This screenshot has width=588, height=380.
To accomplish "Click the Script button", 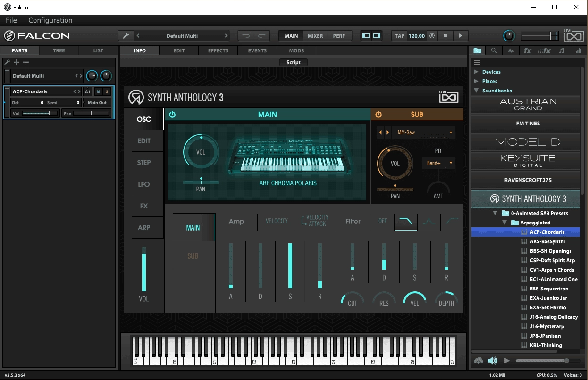I will click(x=294, y=62).
